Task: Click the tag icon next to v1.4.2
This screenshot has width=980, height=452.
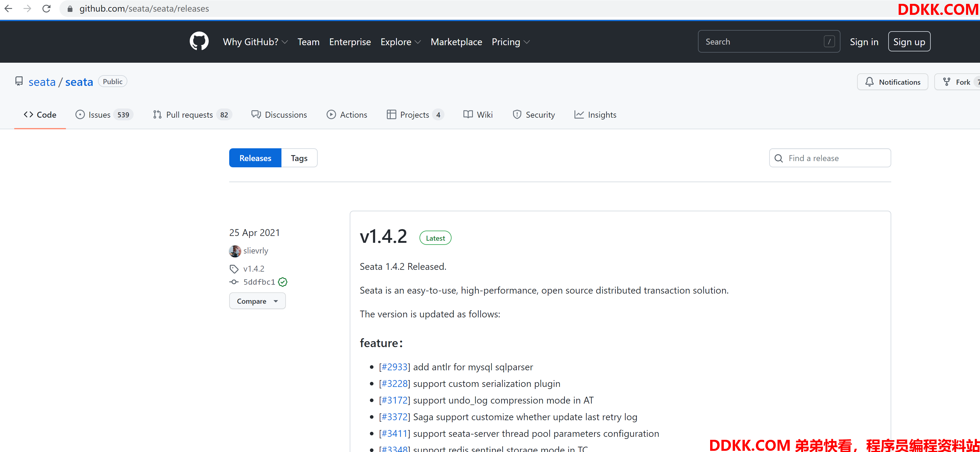Action: click(234, 269)
